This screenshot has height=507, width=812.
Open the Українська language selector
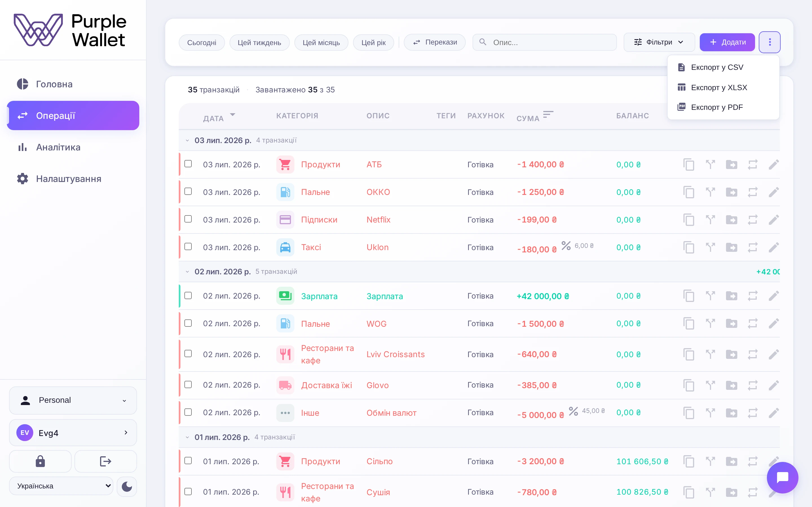tap(61, 486)
